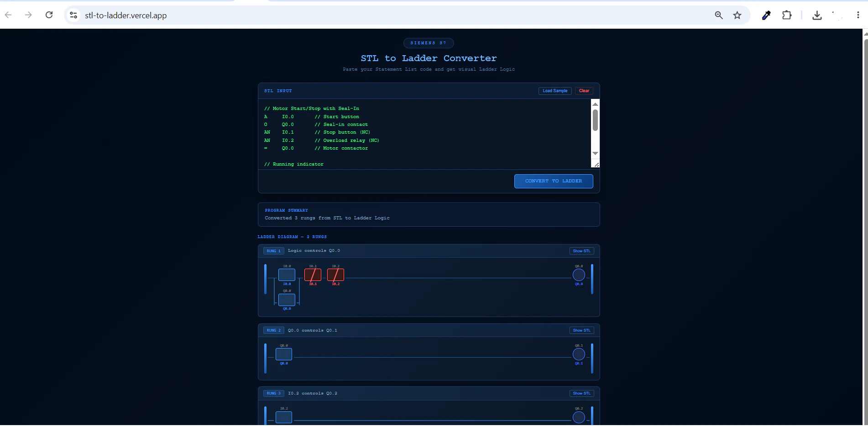Click the I0.0 contact in Rung 1
This screenshot has width=868, height=426.
point(287,275)
